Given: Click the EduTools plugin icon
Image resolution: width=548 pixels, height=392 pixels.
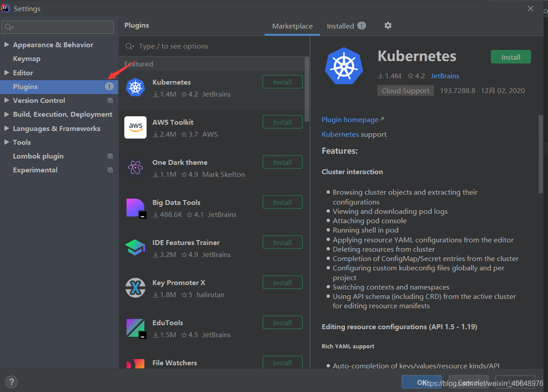Looking at the screenshot, I should (135, 328).
